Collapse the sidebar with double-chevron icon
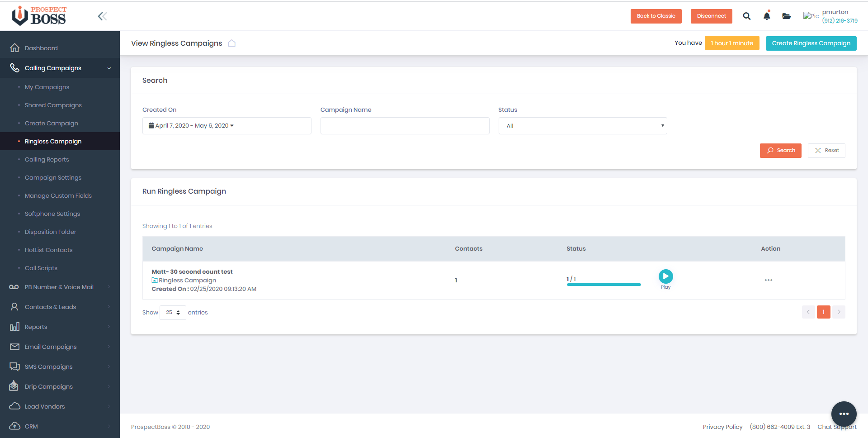The height and width of the screenshot is (438, 868). pyautogui.click(x=102, y=16)
